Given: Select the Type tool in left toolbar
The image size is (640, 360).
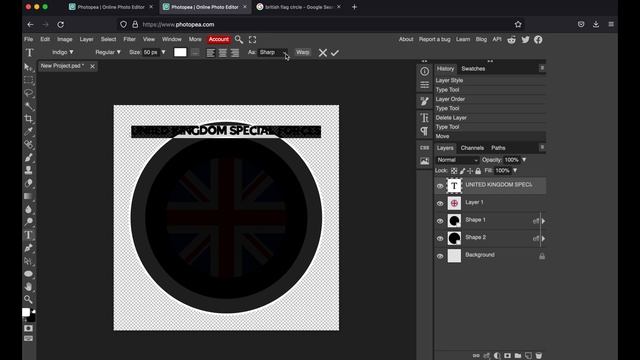Looking at the screenshot, I should [28, 235].
